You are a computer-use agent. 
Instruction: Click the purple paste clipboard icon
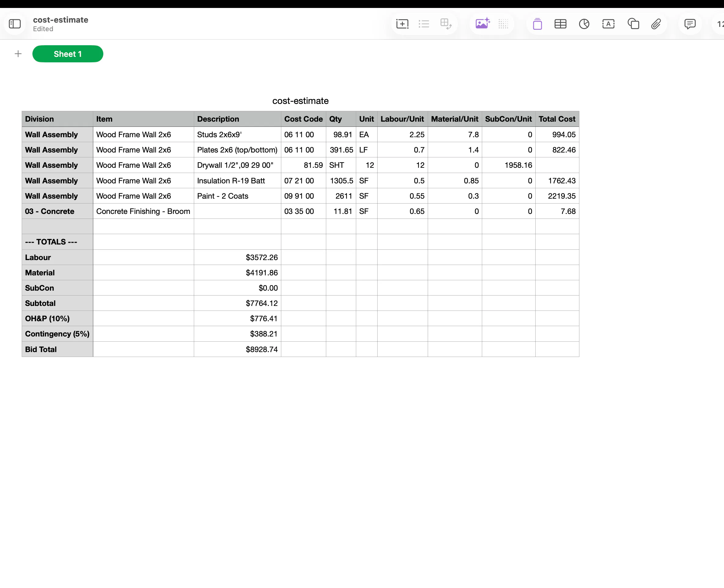[x=537, y=24]
